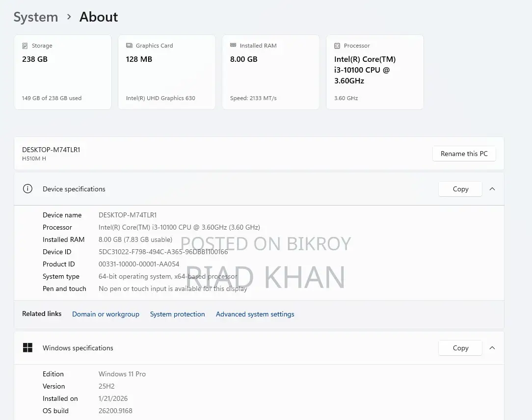Screen dimensions: 532x420
Task: Go back to System in the breadcrumb
Action: click(36, 17)
